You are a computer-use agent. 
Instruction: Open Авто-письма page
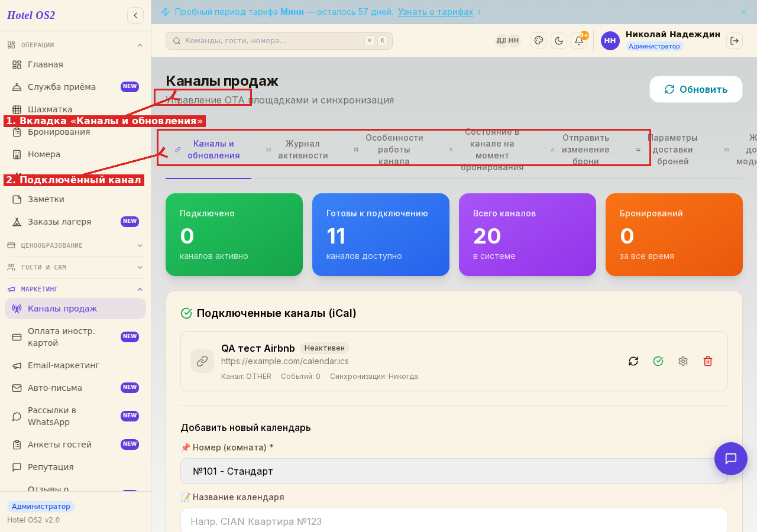[x=75, y=388]
